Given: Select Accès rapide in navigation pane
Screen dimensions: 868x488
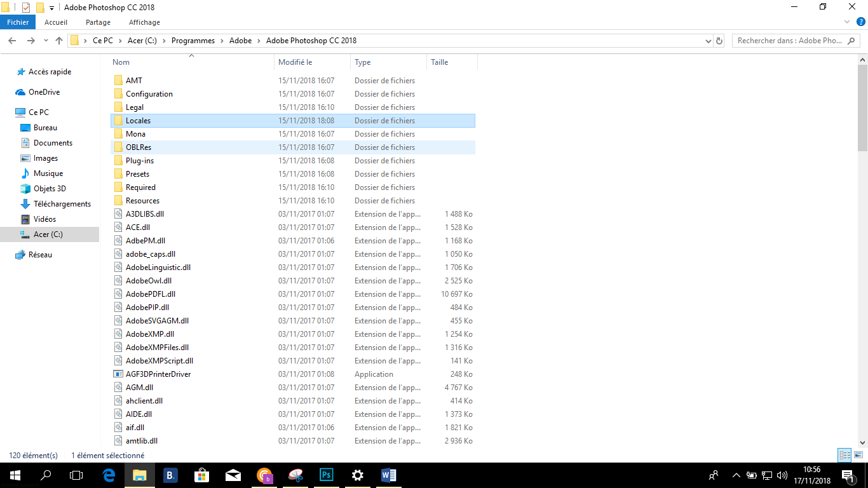Looking at the screenshot, I should 50,72.
